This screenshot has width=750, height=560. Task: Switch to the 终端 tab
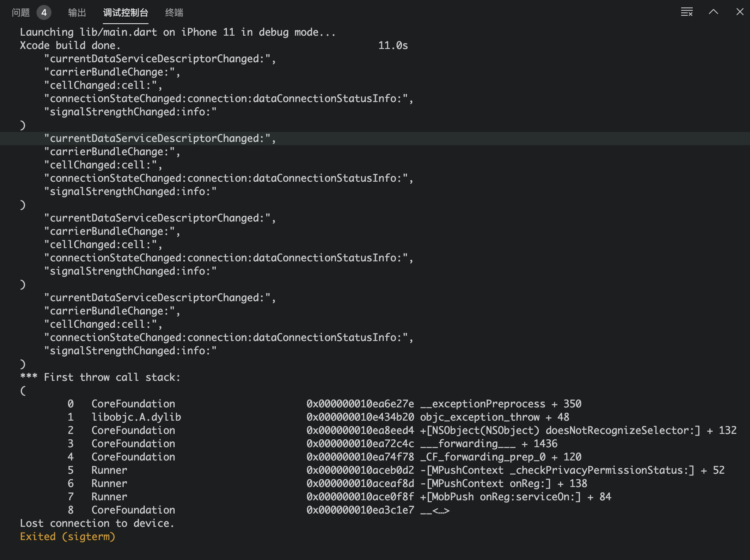(x=174, y=13)
